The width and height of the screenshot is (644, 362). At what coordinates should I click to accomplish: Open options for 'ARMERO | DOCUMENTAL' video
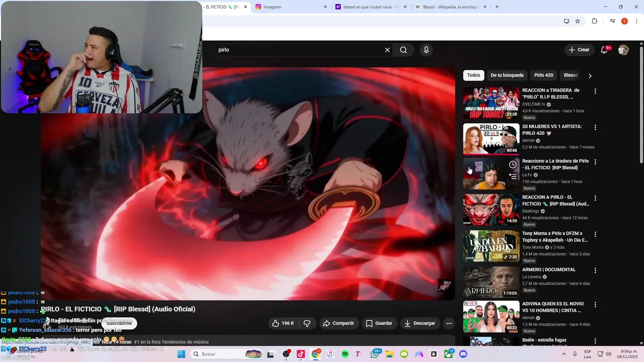(x=595, y=270)
